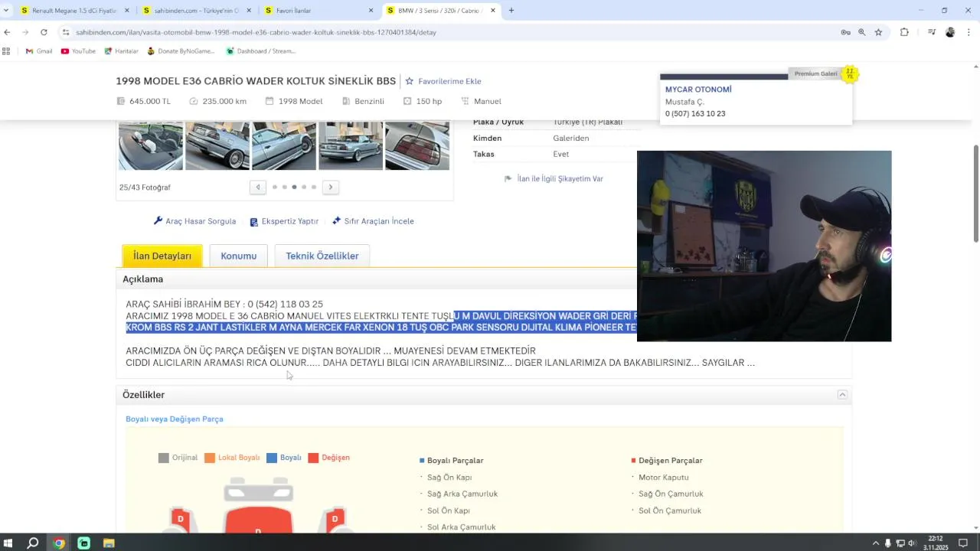Viewport: 980px width, 551px height.
Task: Open the Chrome three-dot menu
Action: [x=969, y=32]
